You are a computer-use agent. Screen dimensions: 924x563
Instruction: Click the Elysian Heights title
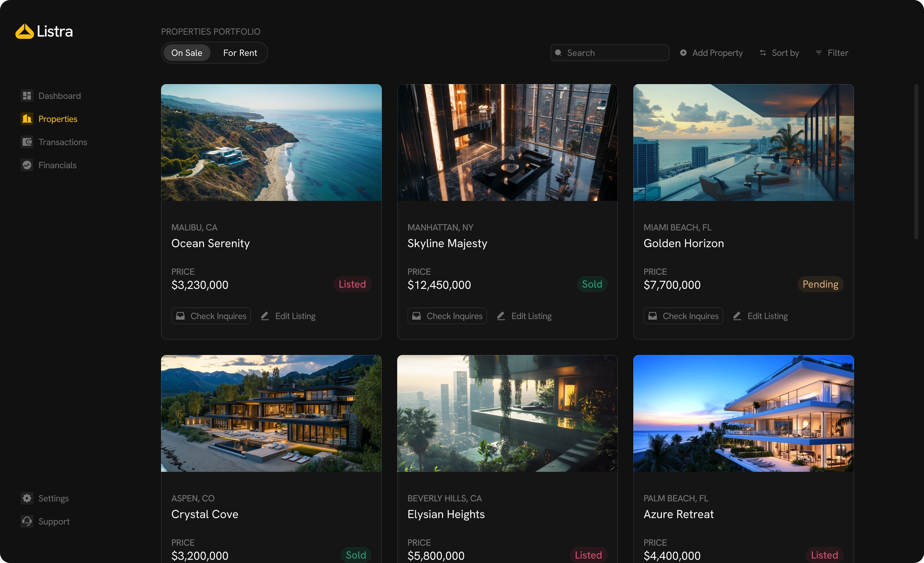click(446, 514)
